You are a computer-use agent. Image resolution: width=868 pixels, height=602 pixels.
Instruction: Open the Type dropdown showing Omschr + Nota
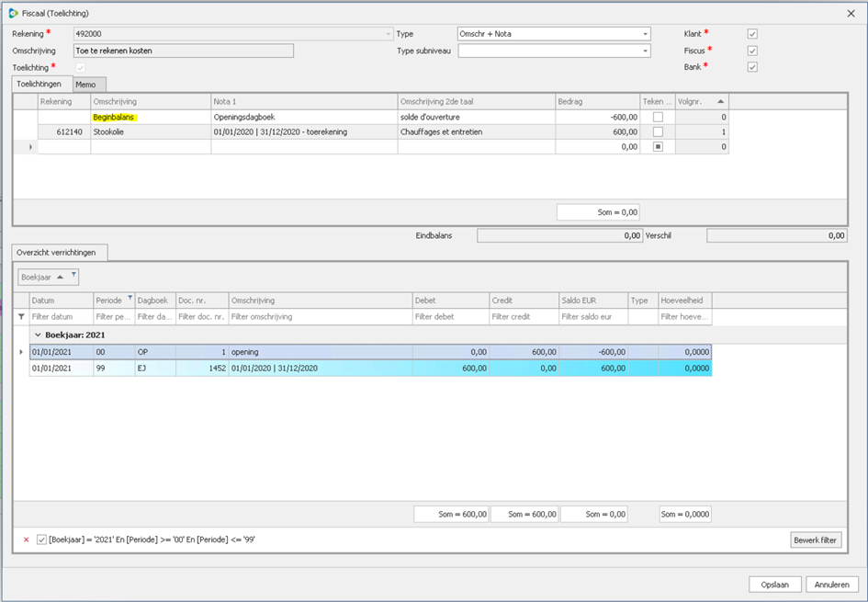[645, 34]
